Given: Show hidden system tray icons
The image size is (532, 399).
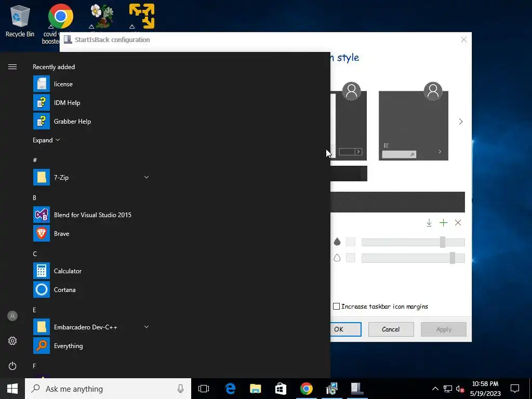Looking at the screenshot, I should point(435,389).
